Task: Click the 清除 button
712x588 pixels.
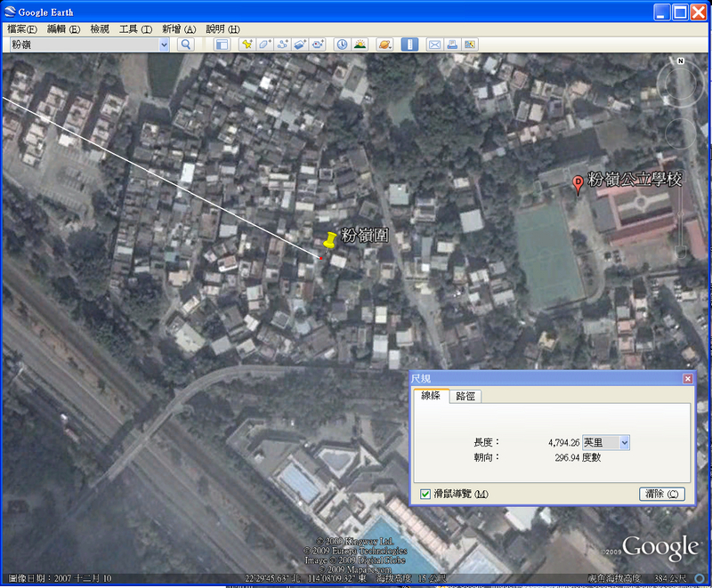Action: (661, 494)
